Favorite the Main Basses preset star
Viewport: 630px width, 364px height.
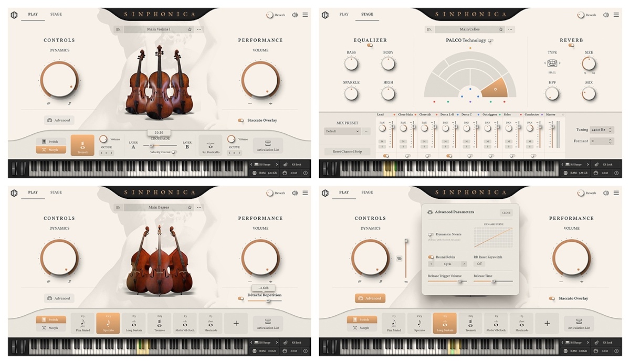190,208
